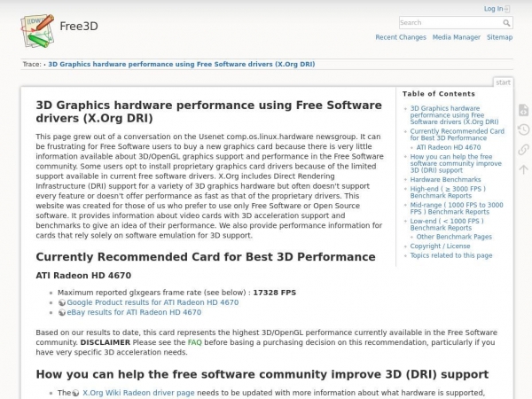The height and width of the screenshot is (399, 532).
Task: Open Show pagesource side icon
Action: tap(523, 110)
